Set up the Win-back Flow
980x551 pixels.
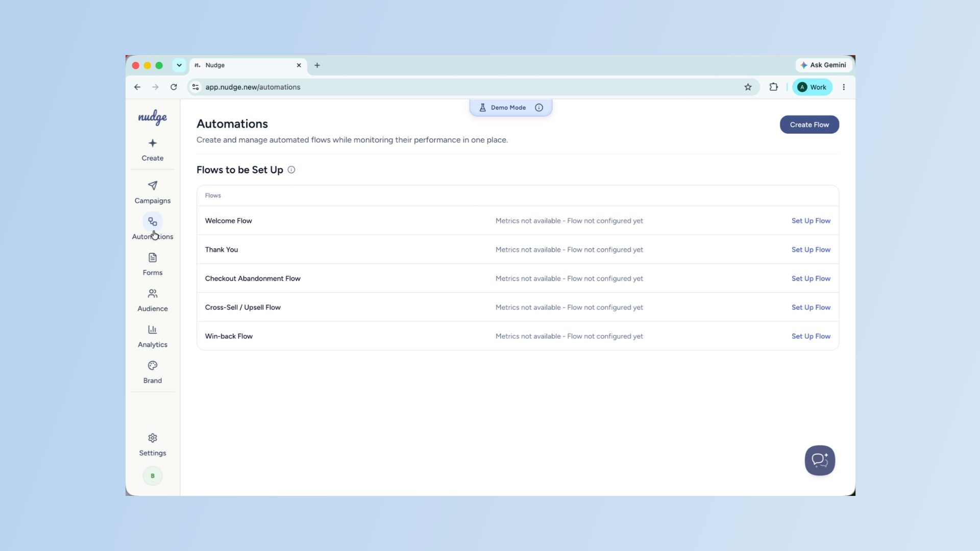811,336
